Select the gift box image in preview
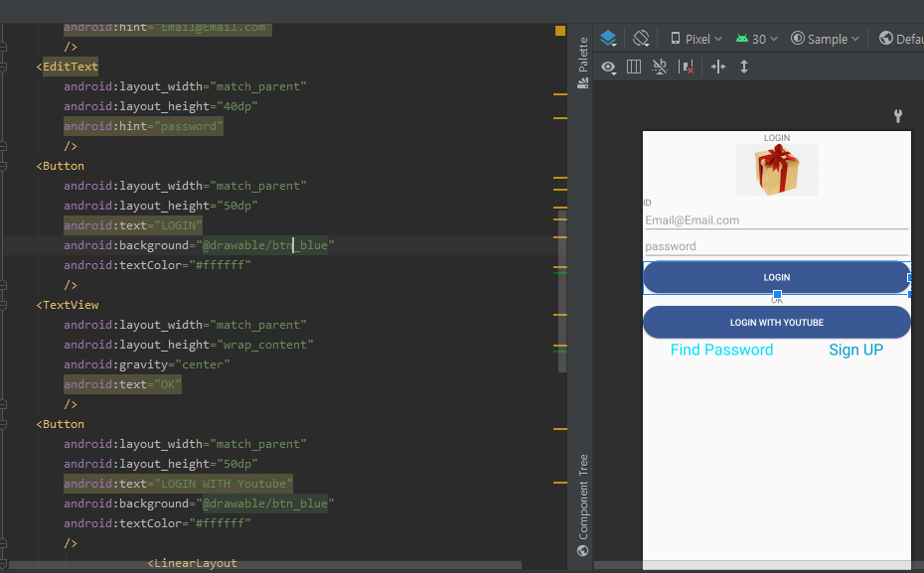 pos(777,170)
